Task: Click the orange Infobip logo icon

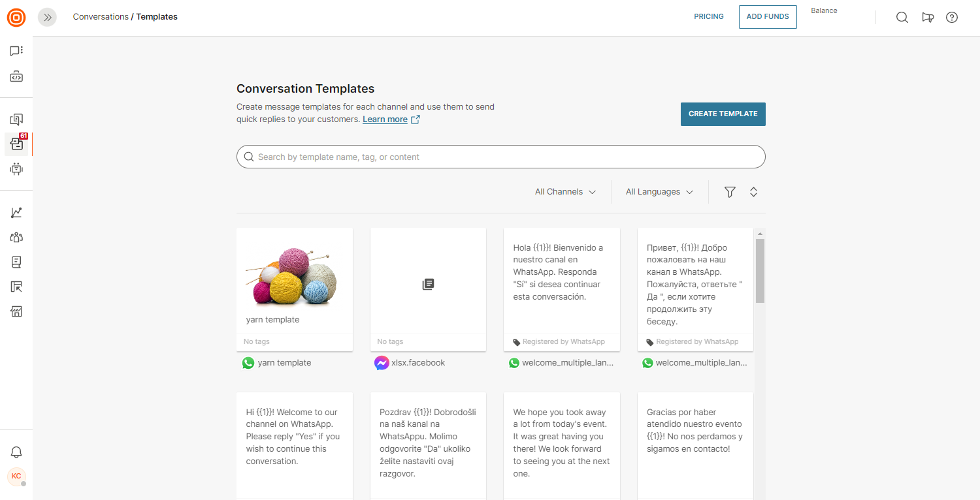Action: [16, 18]
